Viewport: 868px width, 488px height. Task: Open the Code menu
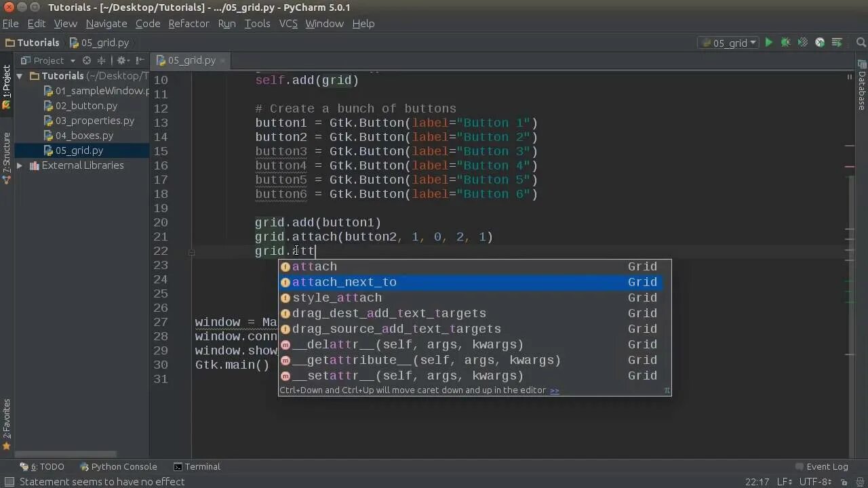[148, 23]
